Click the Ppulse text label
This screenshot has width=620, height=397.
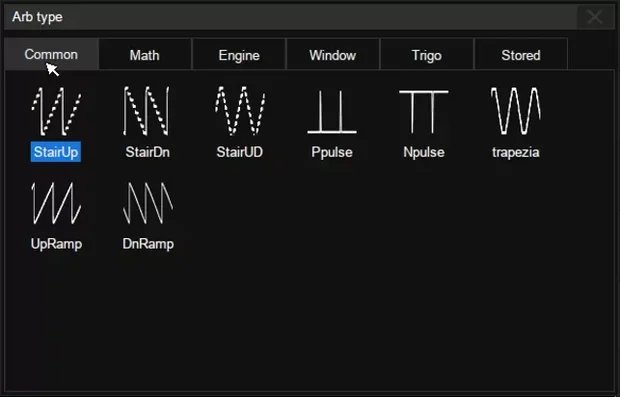click(332, 152)
